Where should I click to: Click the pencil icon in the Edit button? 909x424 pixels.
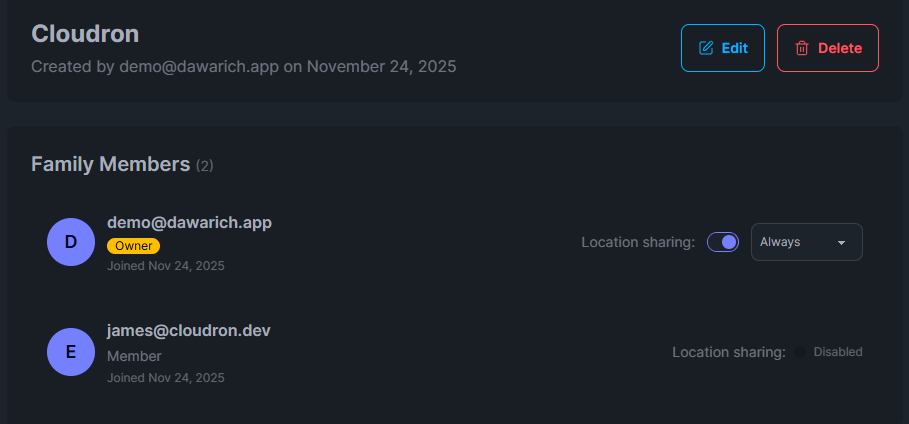pos(706,48)
